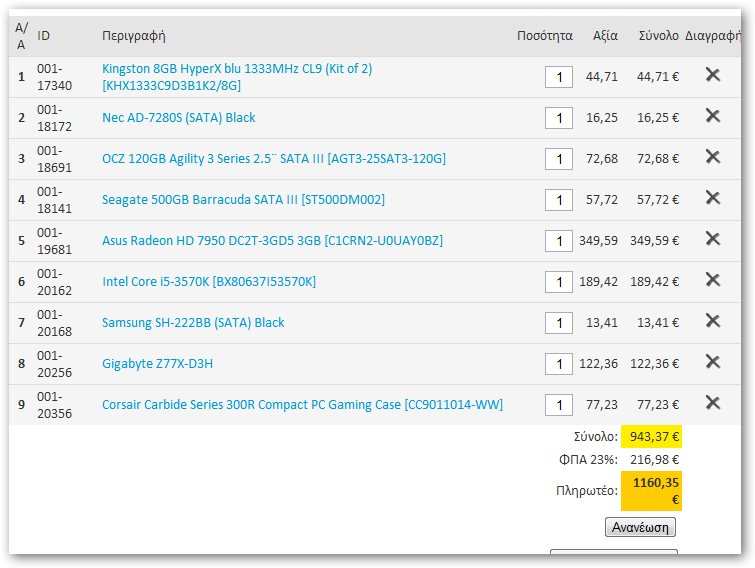Screen dimensions: 755x568
Task: Open the OCZ 120GB Agility 3 Series link
Action: [x=274, y=159]
